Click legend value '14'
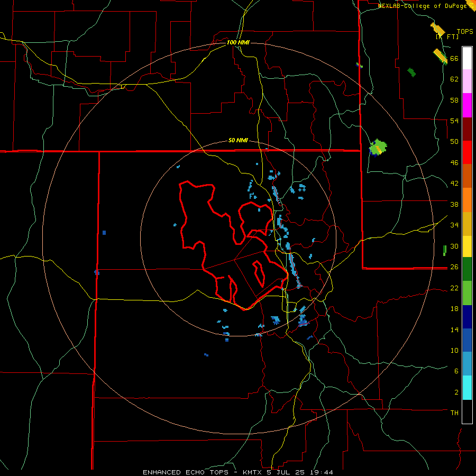Image resolution: width=476 pixels, height=476 pixels. pyautogui.click(x=454, y=329)
